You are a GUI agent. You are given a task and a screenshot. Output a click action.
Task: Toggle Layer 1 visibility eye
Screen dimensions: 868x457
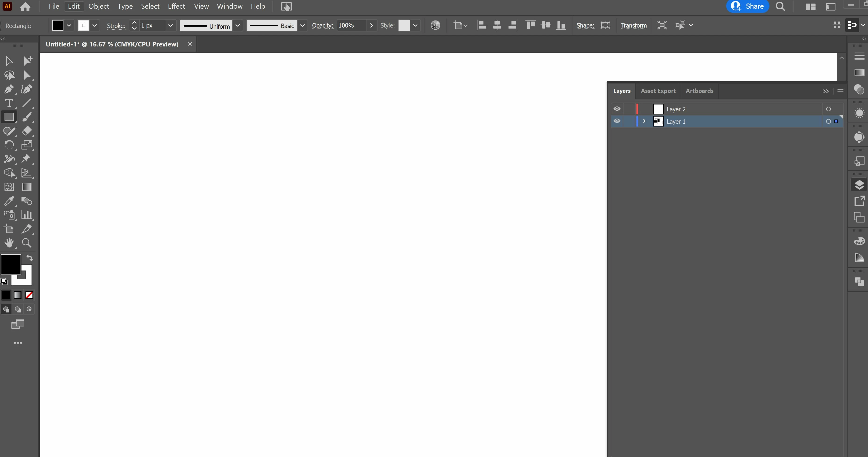click(617, 121)
